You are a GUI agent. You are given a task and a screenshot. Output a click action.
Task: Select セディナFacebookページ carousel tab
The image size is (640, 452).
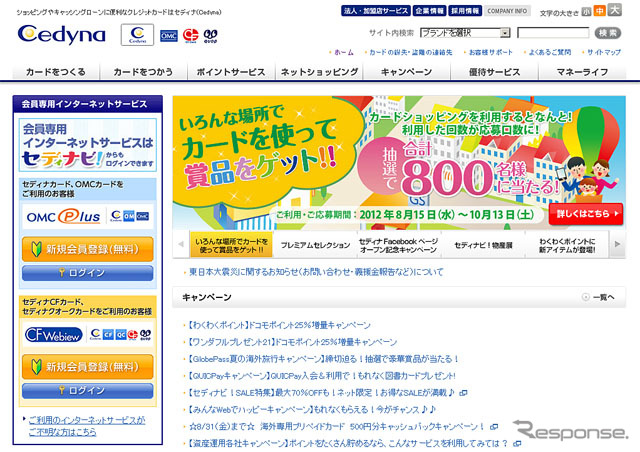tap(399, 245)
